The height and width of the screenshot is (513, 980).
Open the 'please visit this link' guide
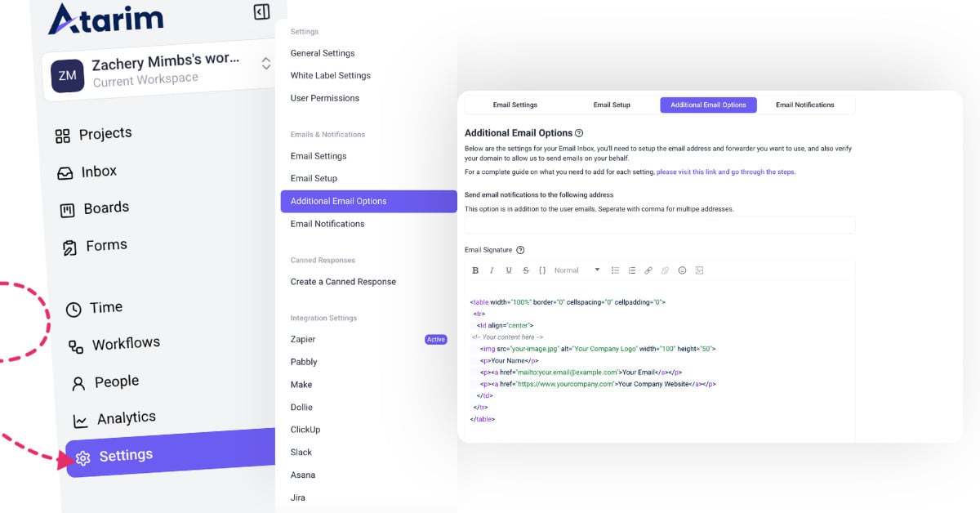click(x=725, y=172)
